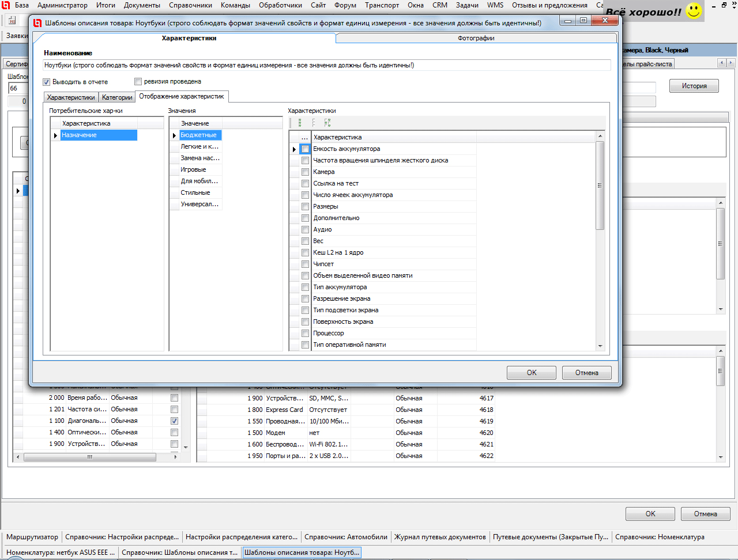
Task: Select 'Игровые' row in Значения list
Action: point(194,169)
